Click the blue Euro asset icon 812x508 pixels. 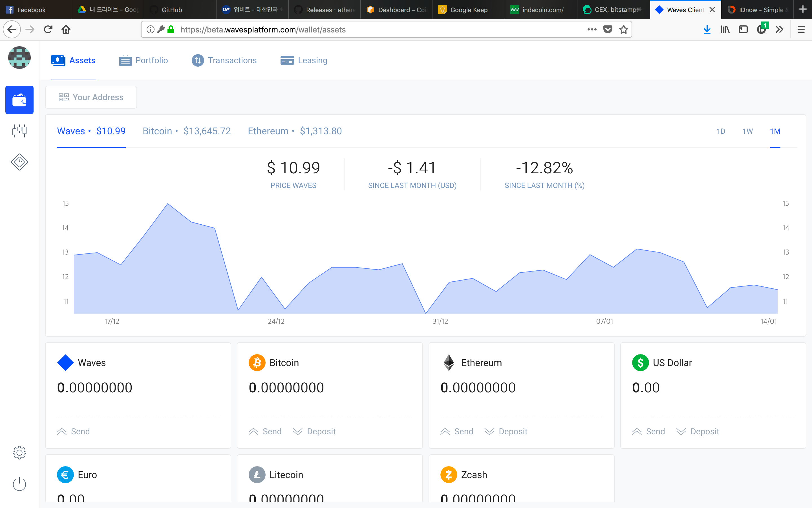coord(65,475)
